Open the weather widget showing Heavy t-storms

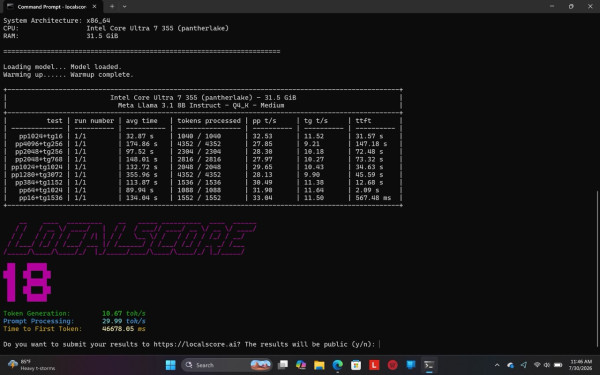pyautogui.click(x=31, y=365)
